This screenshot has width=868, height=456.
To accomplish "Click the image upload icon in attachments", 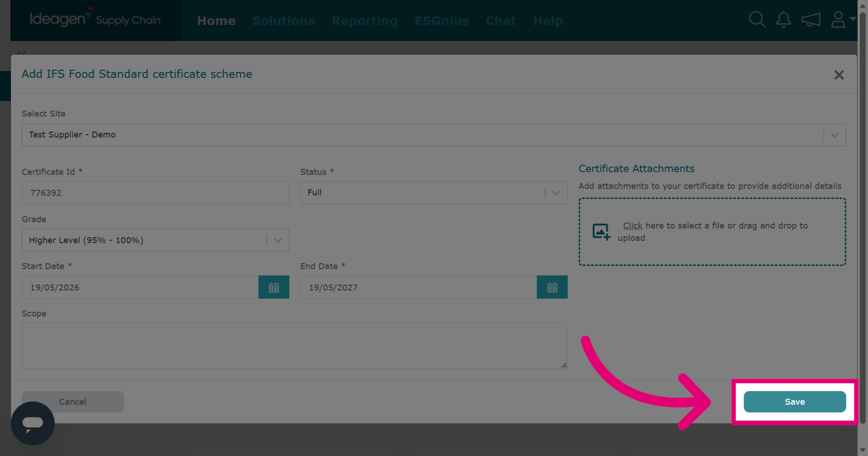I will click(x=601, y=232).
